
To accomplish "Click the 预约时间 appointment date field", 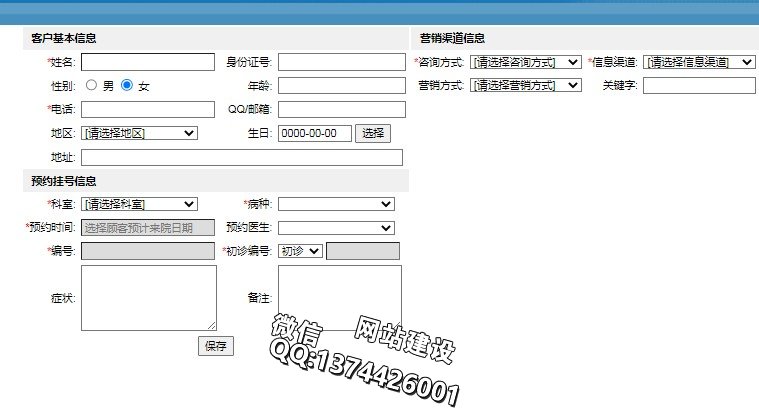I will (148, 228).
